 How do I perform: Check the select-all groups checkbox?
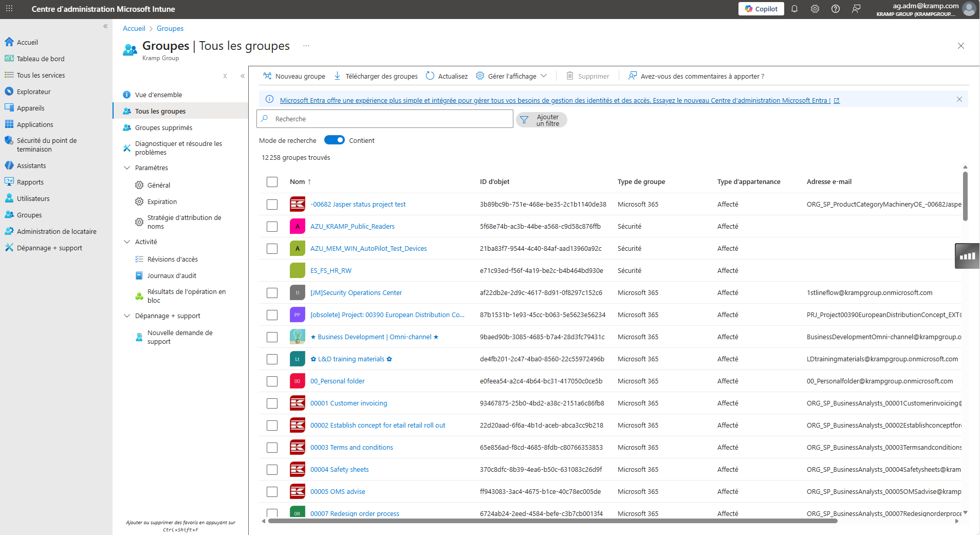pos(272,182)
